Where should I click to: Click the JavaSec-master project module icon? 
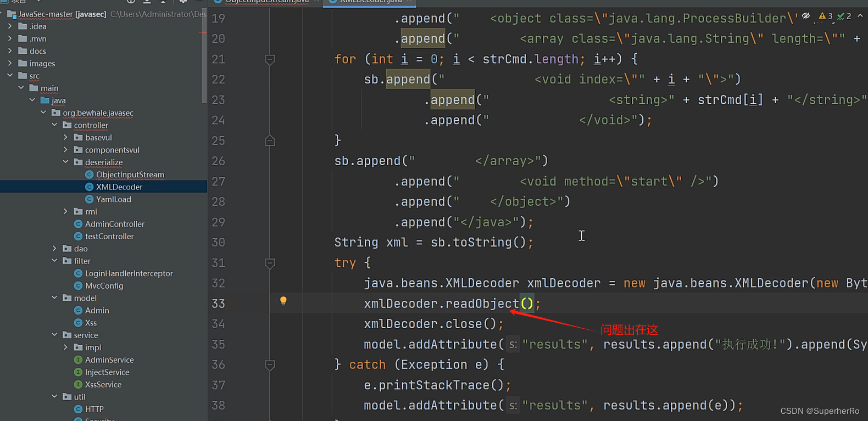12,14
